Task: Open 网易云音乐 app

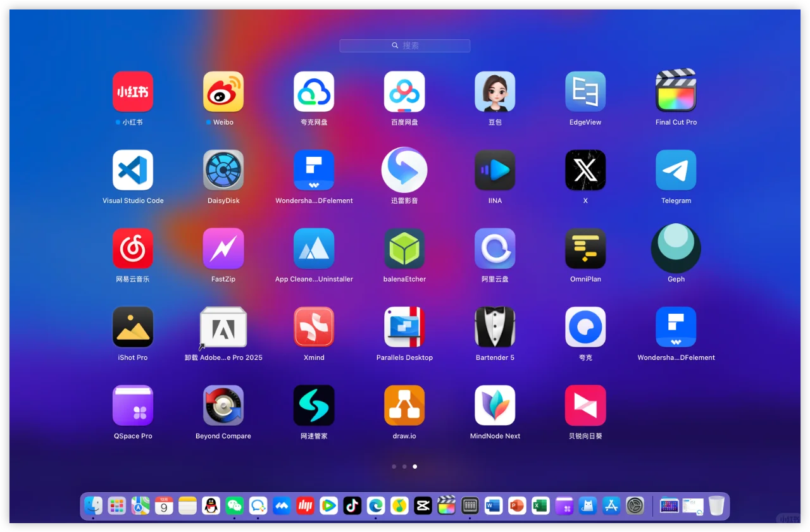Action: coord(133,249)
